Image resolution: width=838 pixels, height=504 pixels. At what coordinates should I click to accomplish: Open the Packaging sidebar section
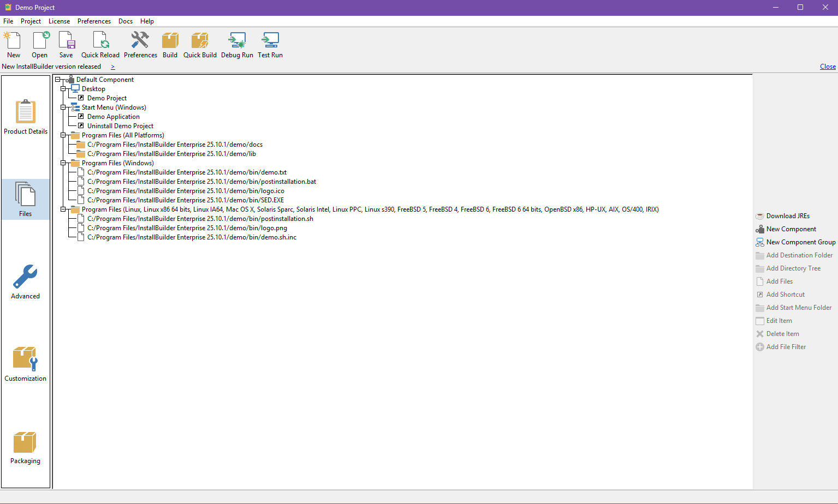click(x=26, y=447)
